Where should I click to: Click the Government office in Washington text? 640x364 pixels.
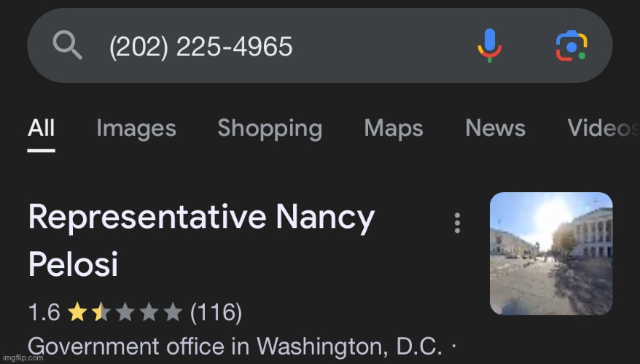pos(235,346)
